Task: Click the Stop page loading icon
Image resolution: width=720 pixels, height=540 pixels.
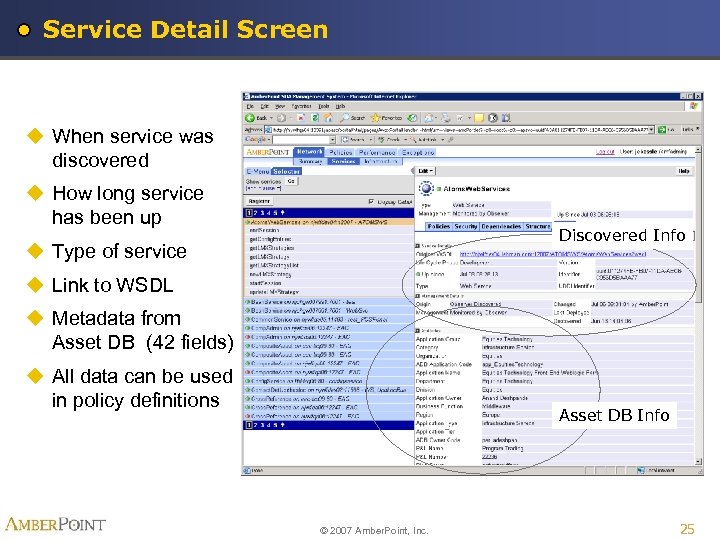Action: 301,118
